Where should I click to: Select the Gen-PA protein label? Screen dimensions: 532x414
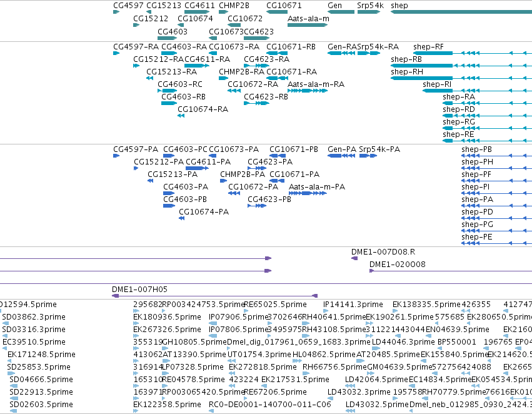point(342,149)
